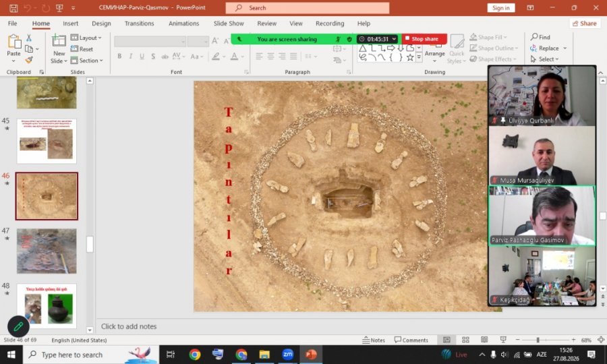Toggle Underline formatting
607x364 pixels.
click(142, 57)
